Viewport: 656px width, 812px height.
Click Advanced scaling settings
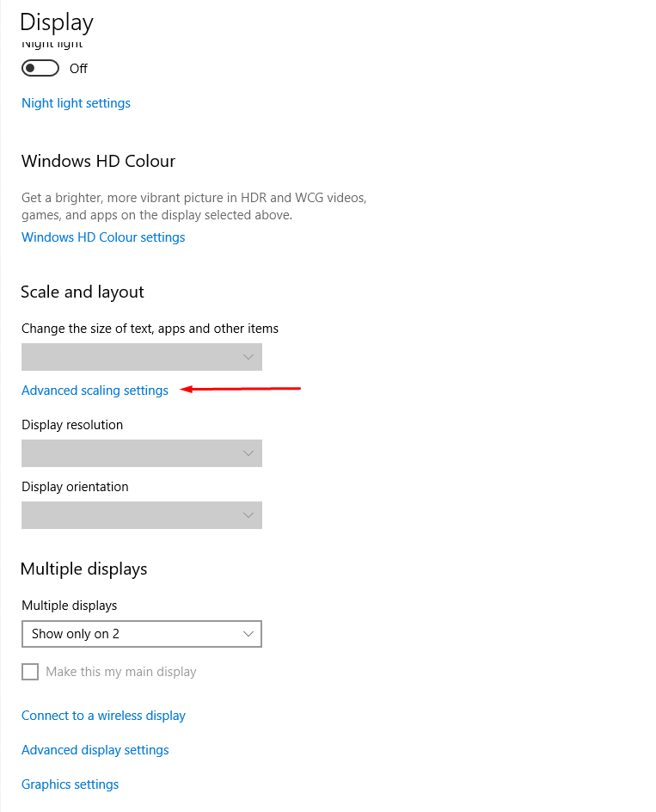point(95,390)
